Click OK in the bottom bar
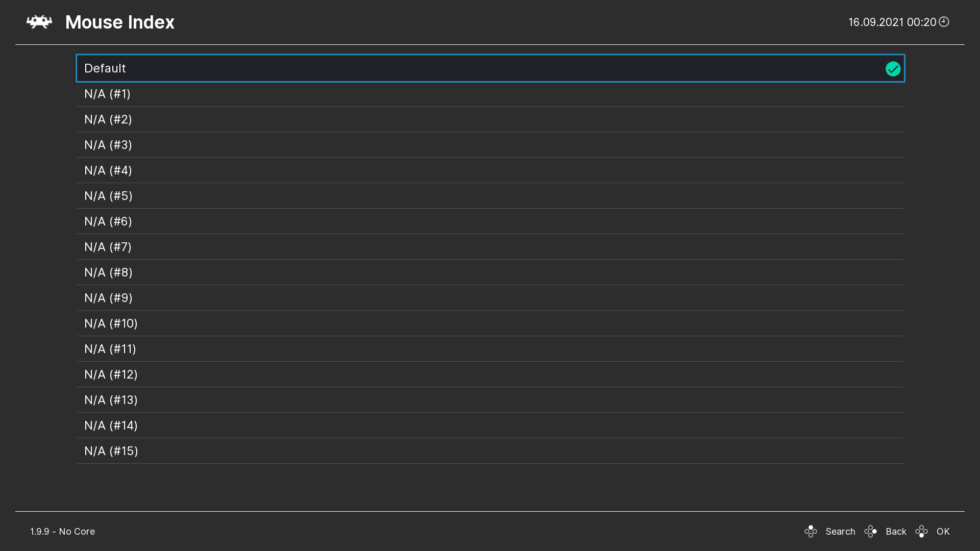Screen dimensions: 980x551 pyautogui.click(x=944, y=531)
